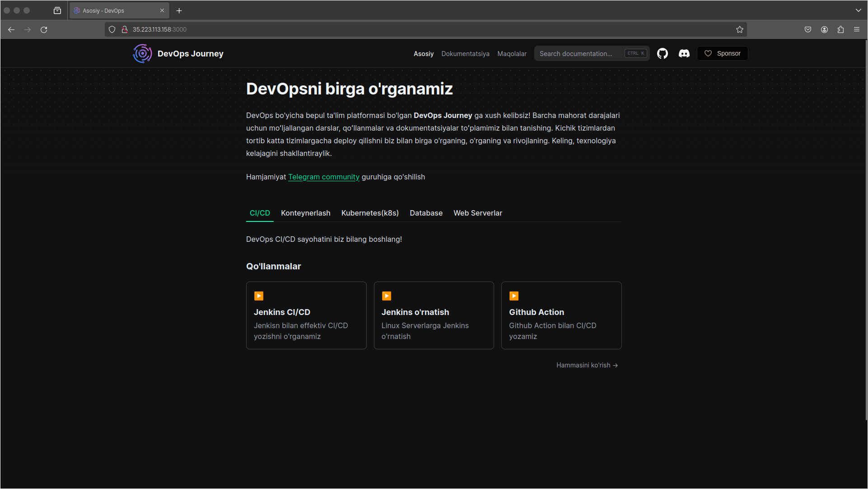Screen dimensions: 868x489
Task: Click the Save to Pocket icon
Action: pos(807,29)
